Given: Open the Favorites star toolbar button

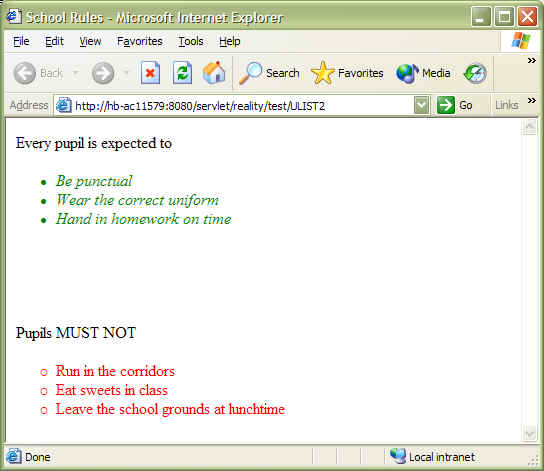Looking at the screenshot, I should click(x=347, y=73).
